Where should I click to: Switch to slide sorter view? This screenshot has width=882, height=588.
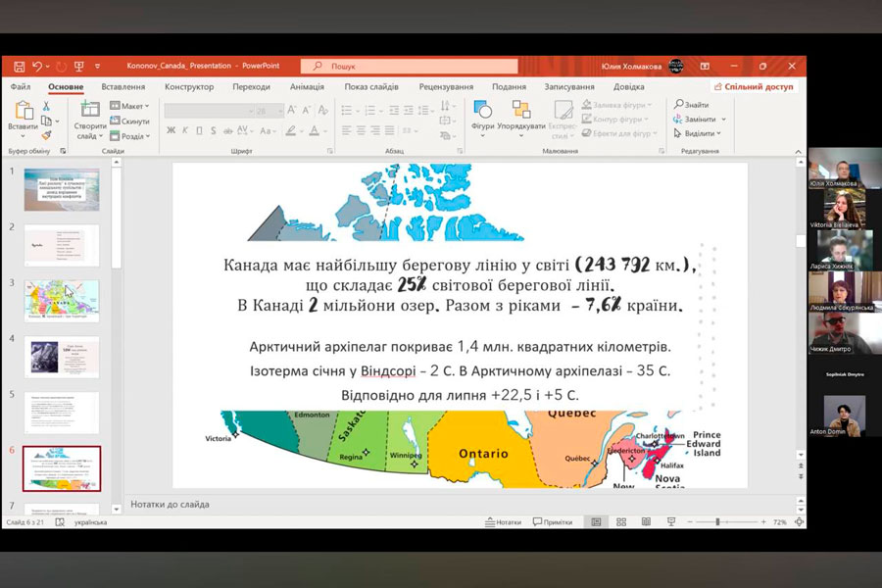tap(618, 522)
